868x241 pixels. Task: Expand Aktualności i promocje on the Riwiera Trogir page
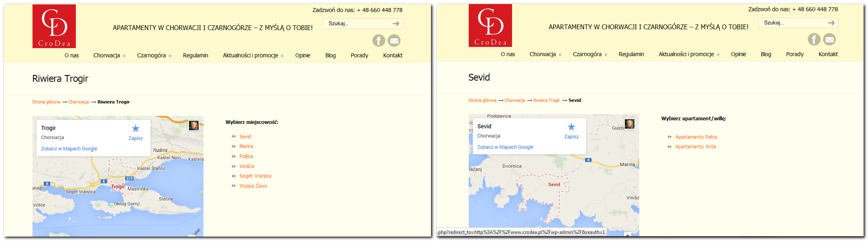[282, 56]
